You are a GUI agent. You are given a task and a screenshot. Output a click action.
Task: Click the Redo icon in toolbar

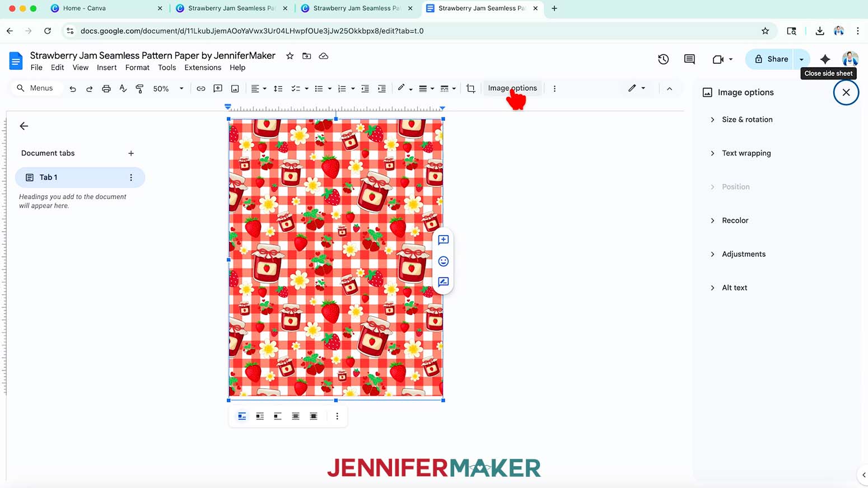point(89,88)
